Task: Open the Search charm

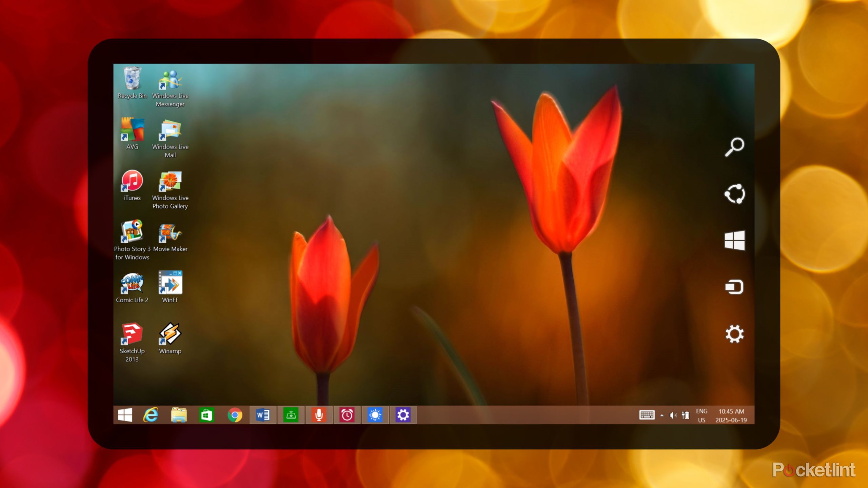Action: 735,147
